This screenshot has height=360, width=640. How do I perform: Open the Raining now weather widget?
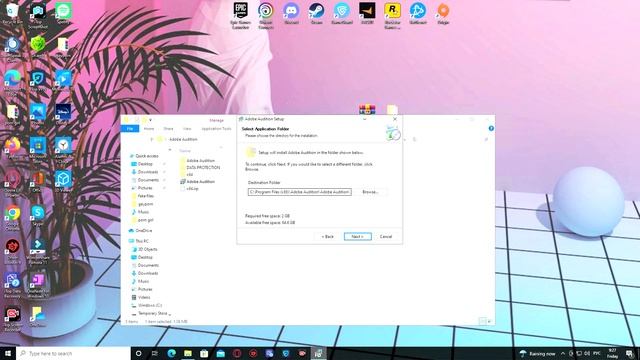pyautogui.click(x=537, y=353)
